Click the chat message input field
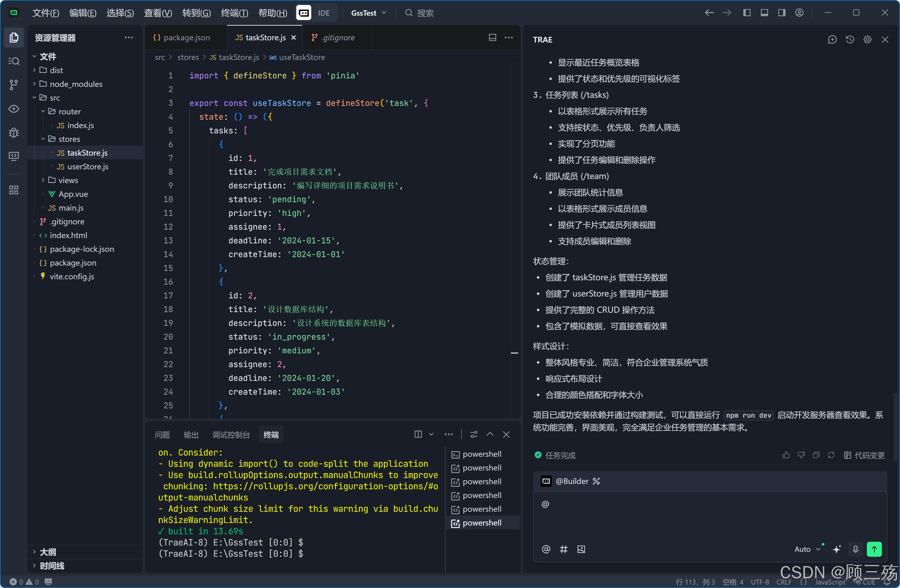Image resolution: width=900 pixels, height=588 pixels. 709,516
